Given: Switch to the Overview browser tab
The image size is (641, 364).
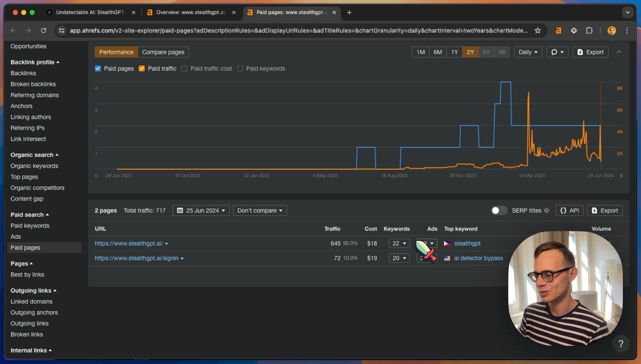Looking at the screenshot, I should [x=191, y=12].
